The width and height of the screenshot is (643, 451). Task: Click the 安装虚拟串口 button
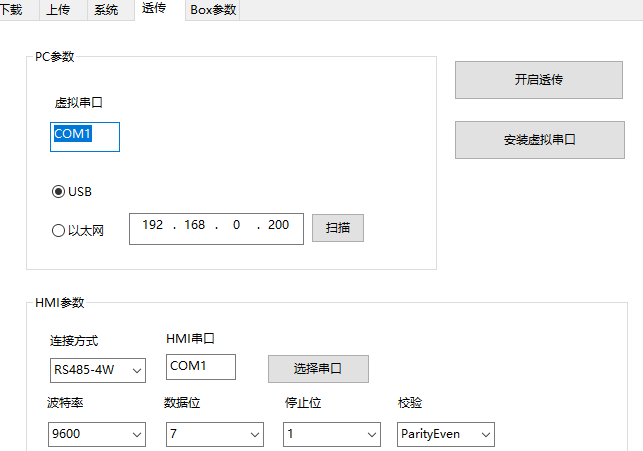point(538,140)
